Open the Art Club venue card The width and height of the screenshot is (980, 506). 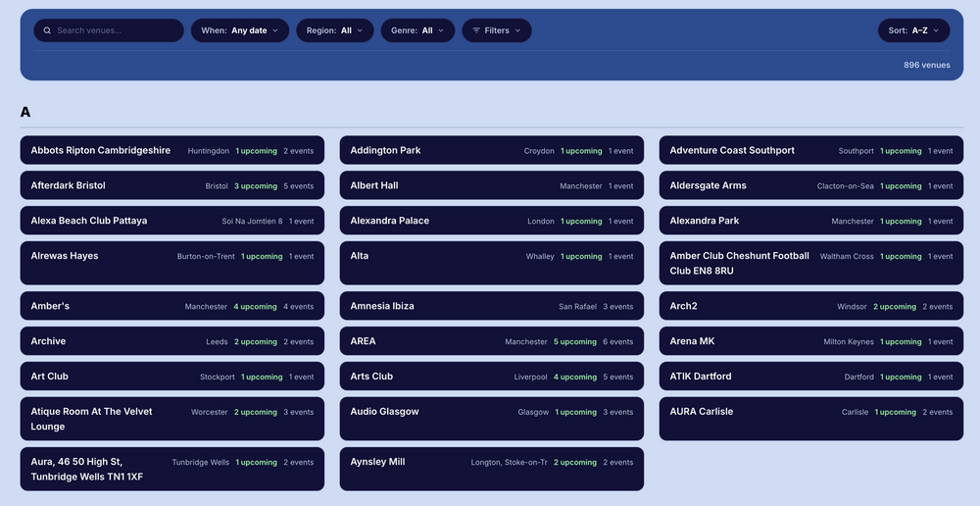172,376
